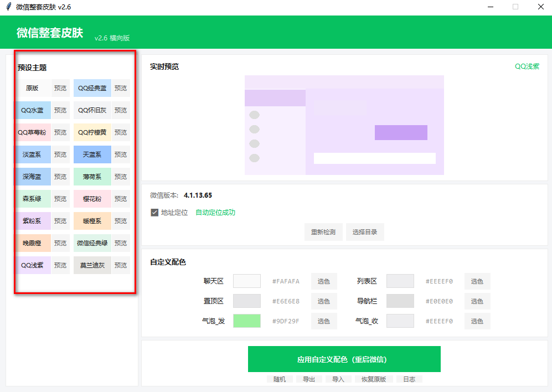
Task: Preview the 莫兰迪灰 theme
Action: [121, 266]
